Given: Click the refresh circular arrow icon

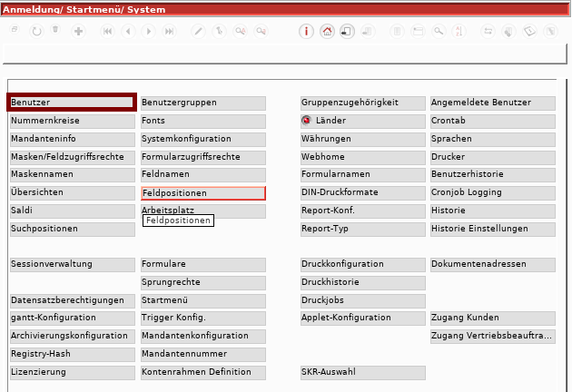Looking at the screenshot, I should 36,32.
